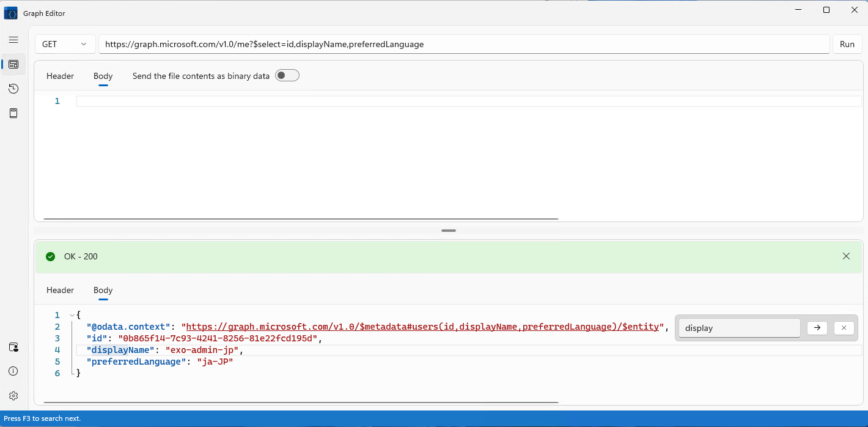Focus the search field containing "display"
The height and width of the screenshot is (427, 868).
tap(740, 328)
